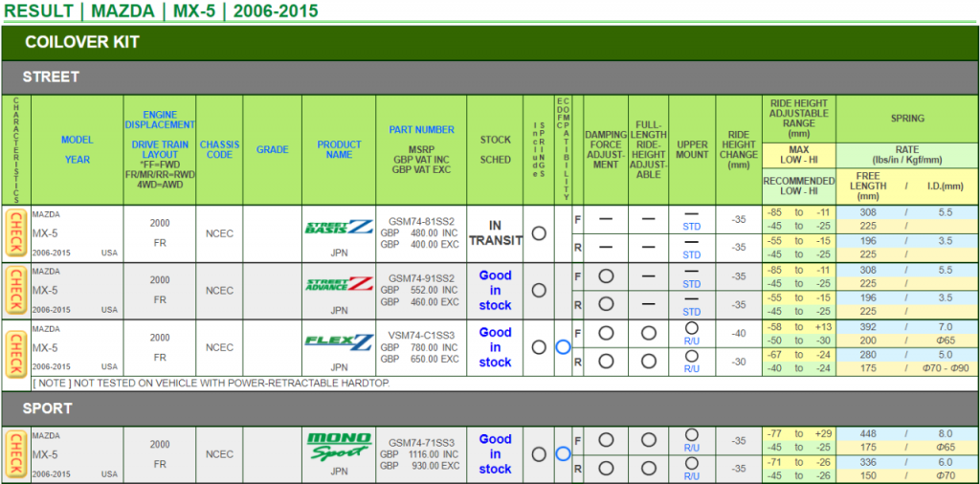Click the PART NUMBER header link
980x484 pixels.
click(421, 130)
